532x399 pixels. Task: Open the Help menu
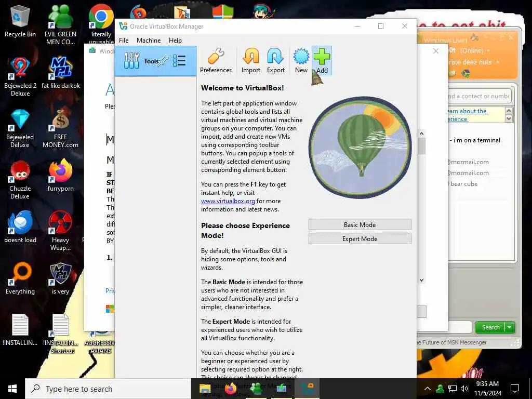coord(175,41)
